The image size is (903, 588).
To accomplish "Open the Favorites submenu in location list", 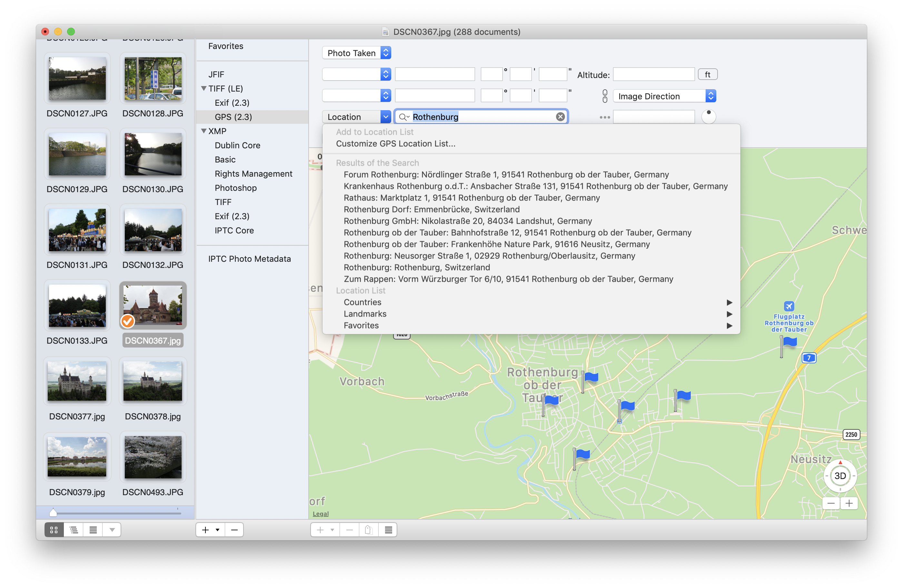I will [x=531, y=326].
